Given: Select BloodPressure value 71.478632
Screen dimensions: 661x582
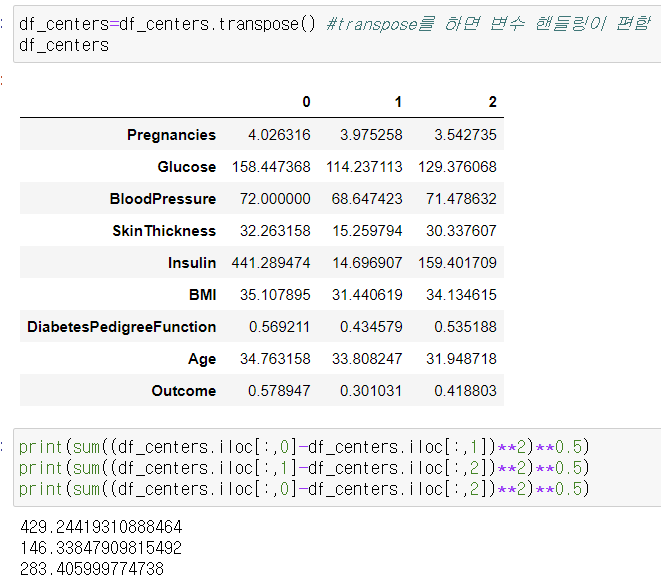Looking at the screenshot, I should [461, 199].
